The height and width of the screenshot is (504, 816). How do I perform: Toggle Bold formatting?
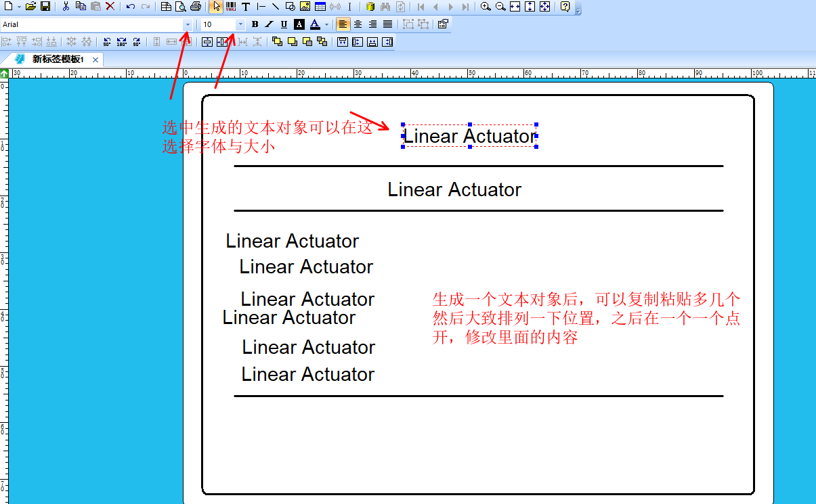[255, 24]
